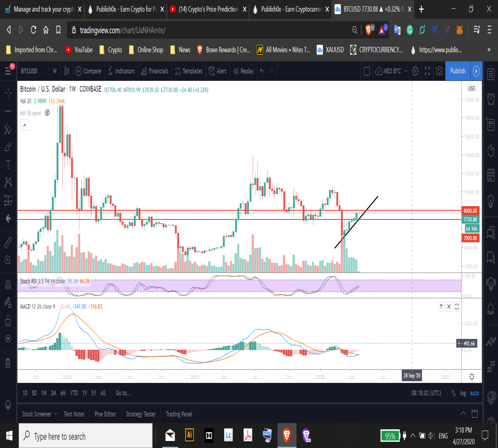Open the W time interval dropdown
The image size is (498, 448).
pyautogui.click(x=54, y=71)
